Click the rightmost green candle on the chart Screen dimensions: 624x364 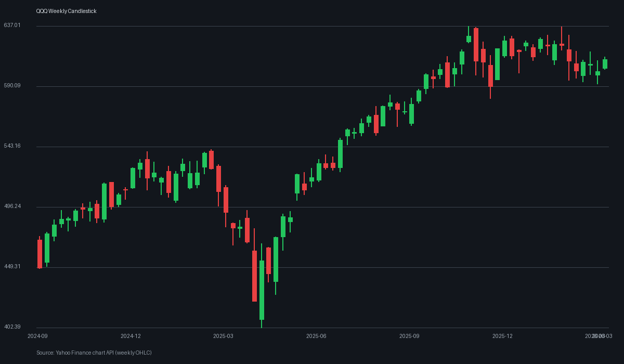605,64
